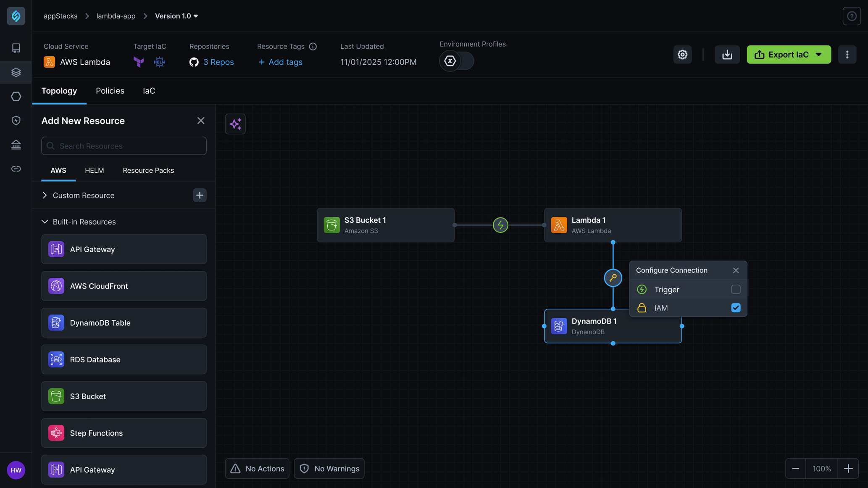Select the S3 Bucket resource icon

pos(56,396)
